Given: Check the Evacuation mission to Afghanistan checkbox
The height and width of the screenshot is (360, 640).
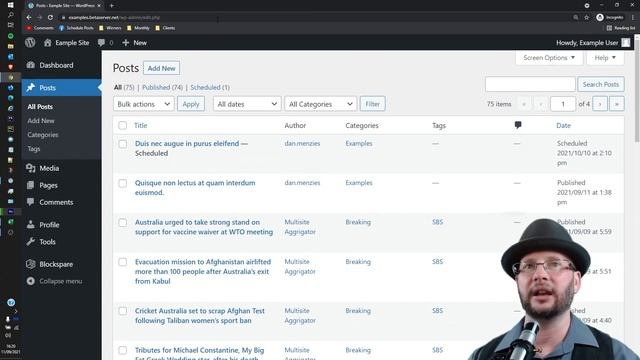Looking at the screenshot, I should click(122, 262).
